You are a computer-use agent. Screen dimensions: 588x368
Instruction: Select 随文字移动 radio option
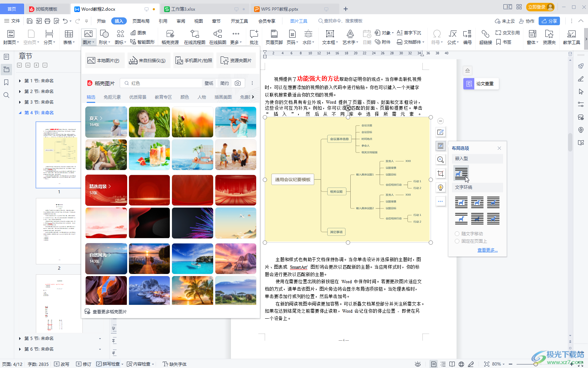469,234
